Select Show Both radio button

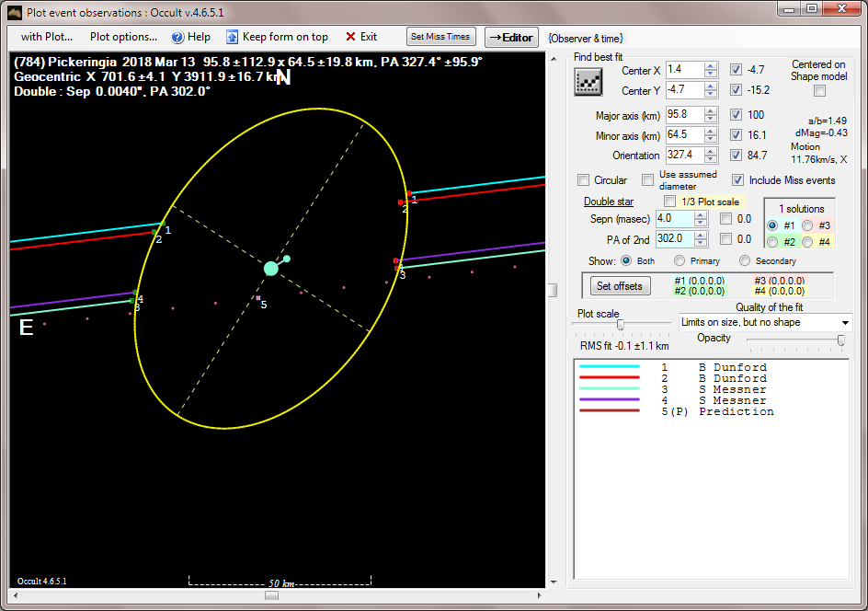[626, 260]
